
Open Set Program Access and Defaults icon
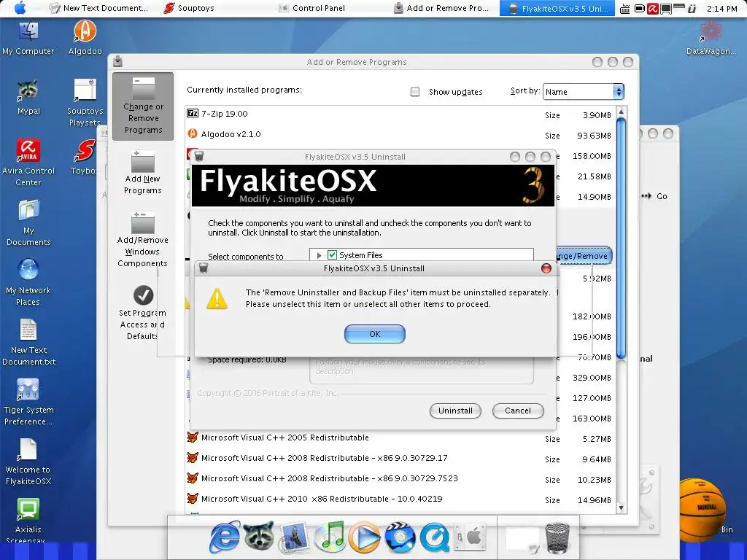click(x=142, y=313)
